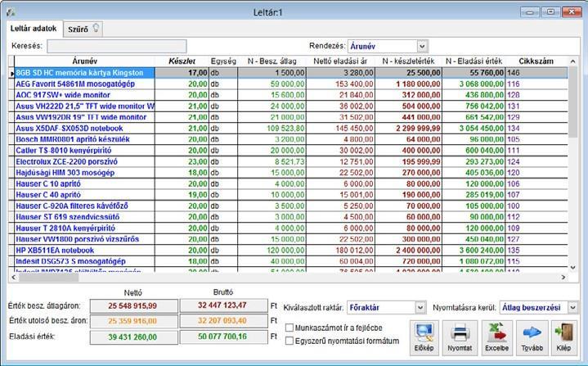
Task: Click the lightbulb icon on Szűrő tab
Action: point(96,28)
